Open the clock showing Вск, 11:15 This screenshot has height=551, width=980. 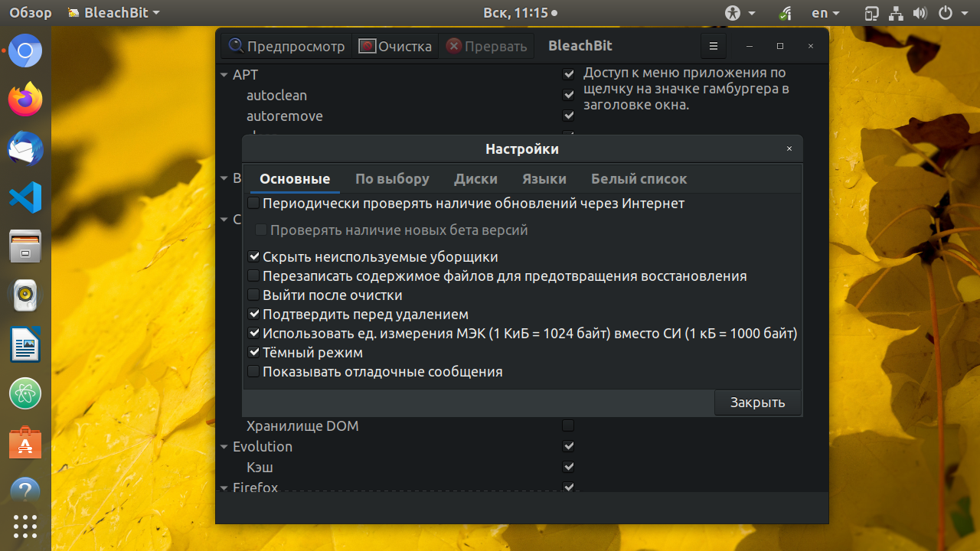520,13
